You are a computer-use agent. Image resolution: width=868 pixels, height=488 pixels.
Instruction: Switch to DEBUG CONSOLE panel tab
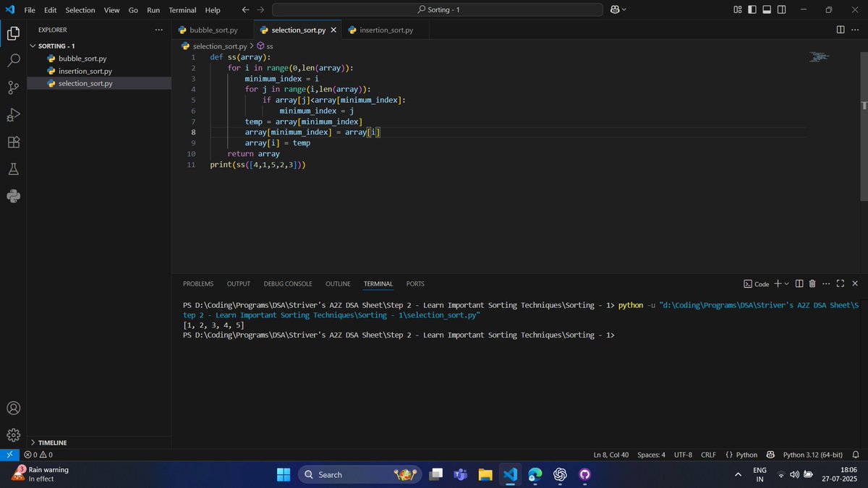(288, 284)
